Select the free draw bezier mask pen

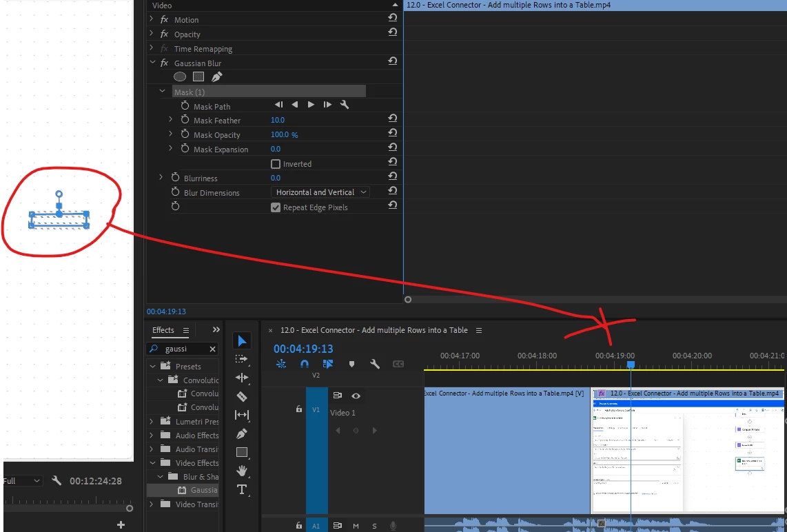217,76
